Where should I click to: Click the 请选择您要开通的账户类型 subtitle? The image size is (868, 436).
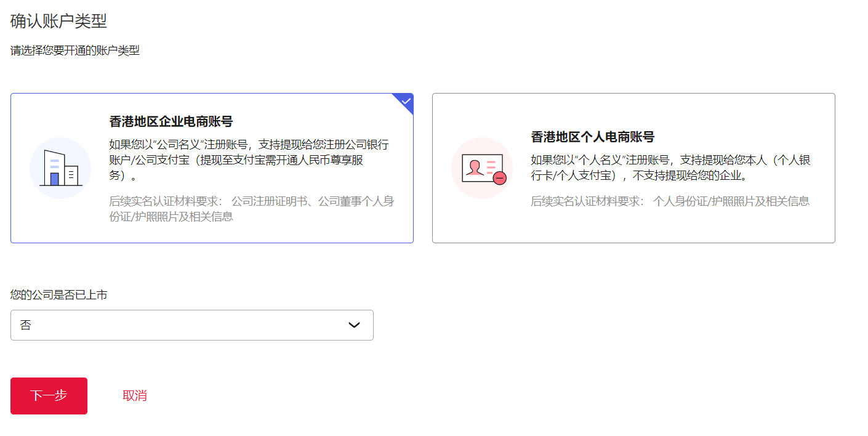[75, 50]
